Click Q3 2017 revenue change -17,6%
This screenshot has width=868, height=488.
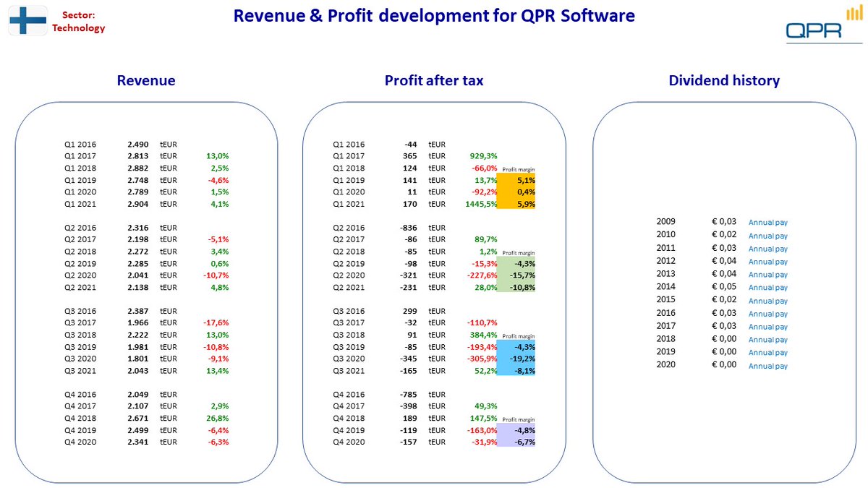click(x=216, y=323)
